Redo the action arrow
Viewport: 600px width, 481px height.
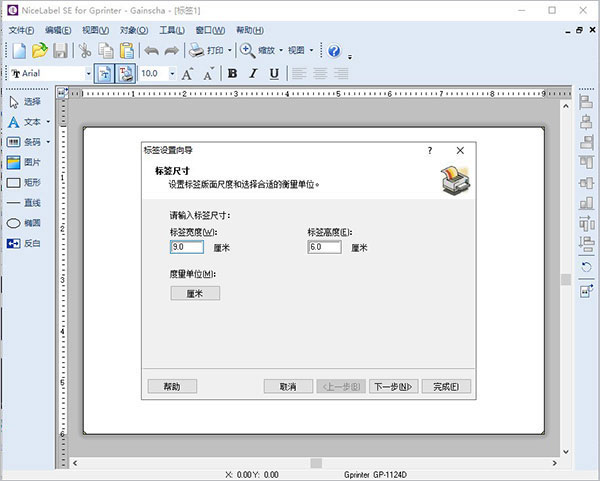tap(171, 51)
